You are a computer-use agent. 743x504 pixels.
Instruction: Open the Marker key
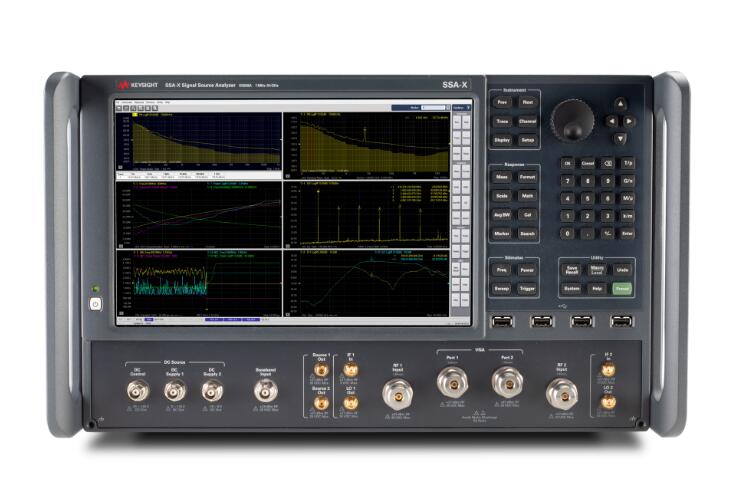tap(502, 234)
